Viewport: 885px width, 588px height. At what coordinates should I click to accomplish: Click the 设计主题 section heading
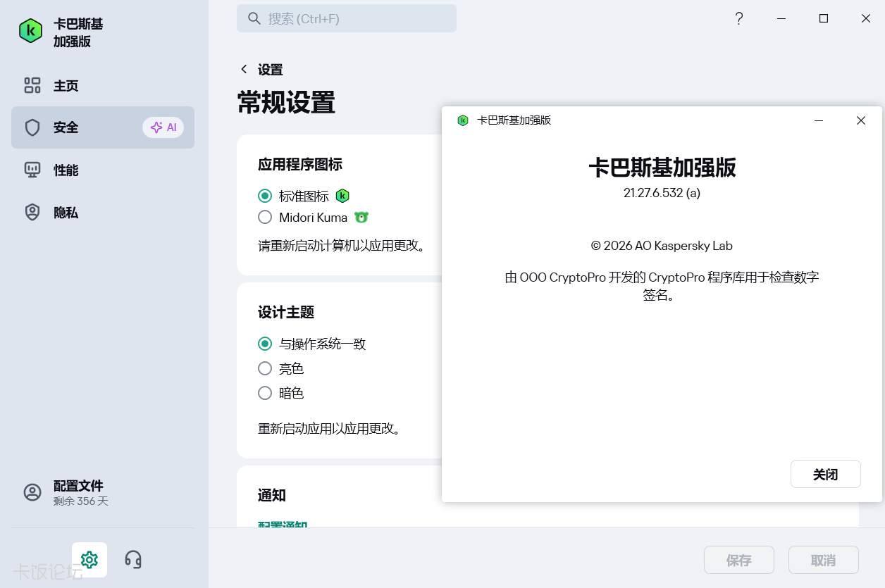286,312
